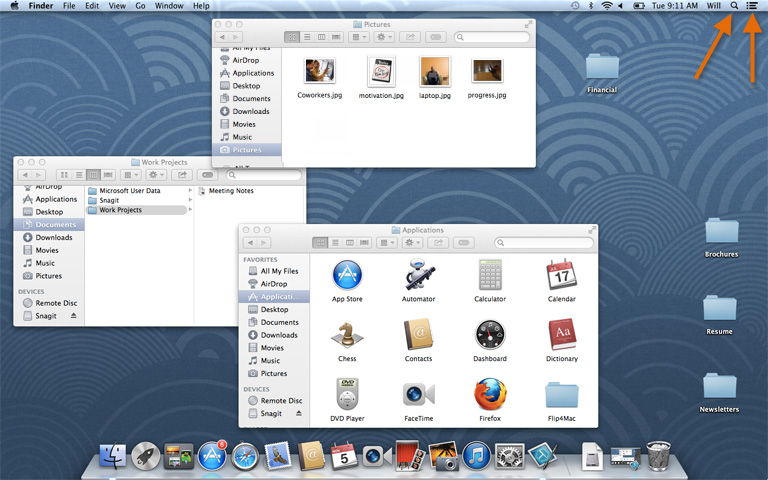Switch Applications window to list view
The width and height of the screenshot is (768, 480).
click(x=335, y=243)
